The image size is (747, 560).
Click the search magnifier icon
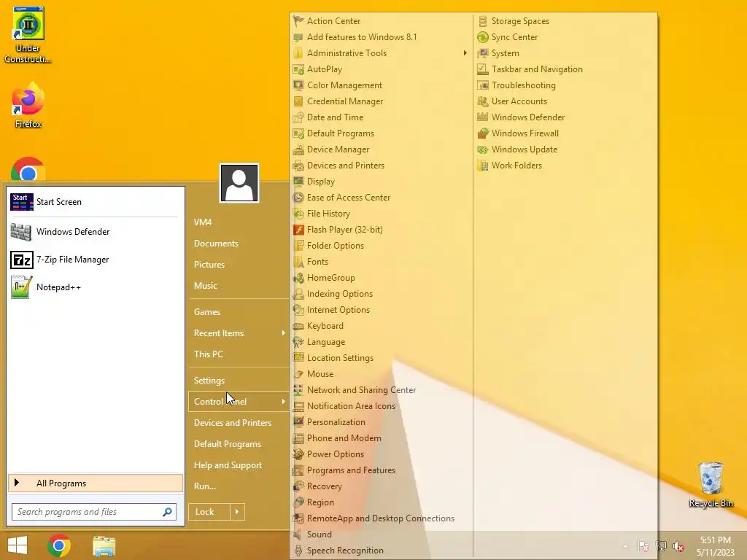pos(167,512)
